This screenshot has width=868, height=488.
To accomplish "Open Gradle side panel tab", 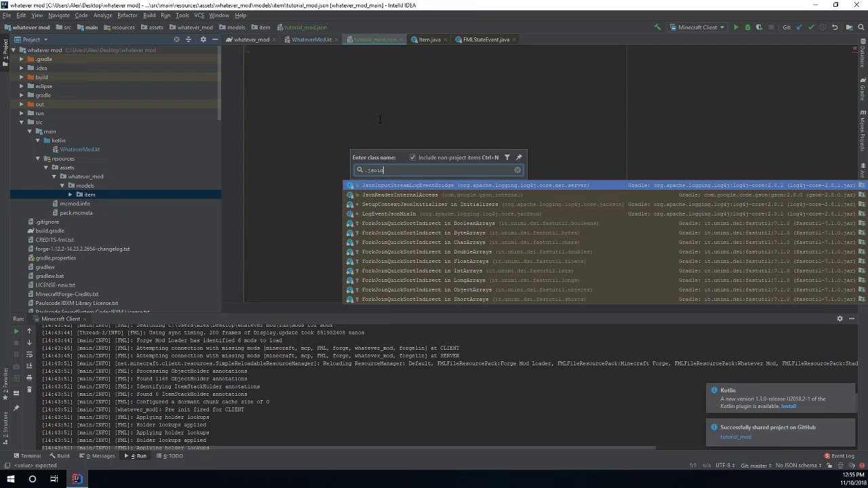I will (863, 89).
